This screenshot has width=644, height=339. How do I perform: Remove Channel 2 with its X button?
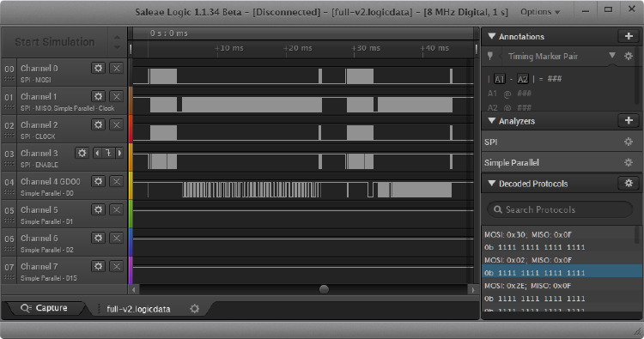117,124
